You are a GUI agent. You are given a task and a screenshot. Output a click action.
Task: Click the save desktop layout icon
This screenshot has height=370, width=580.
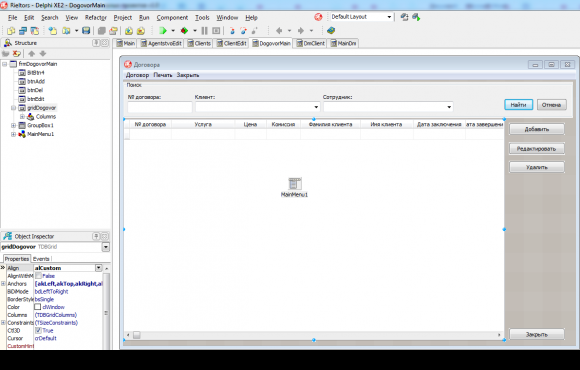(x=404, y=17)
